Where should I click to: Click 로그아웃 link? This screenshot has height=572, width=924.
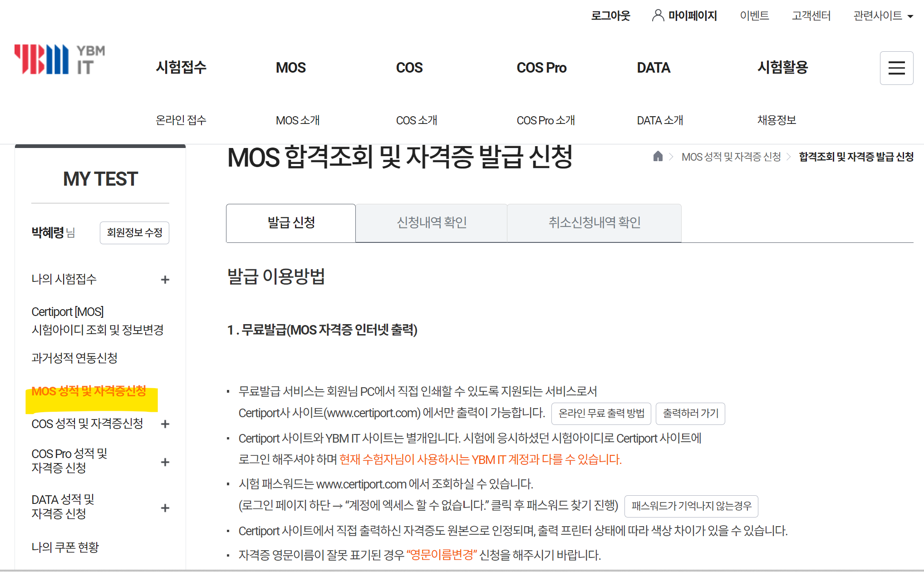pyautogui.click(x=610, y=15)
